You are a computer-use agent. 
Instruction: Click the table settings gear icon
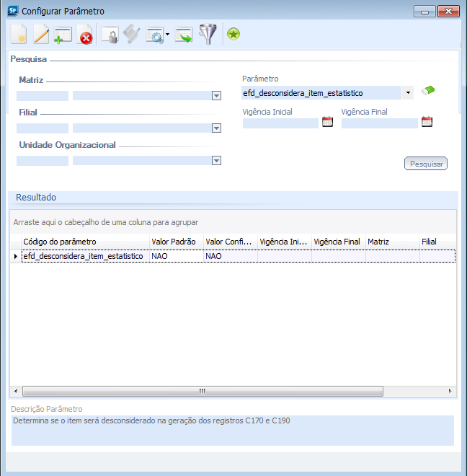155,35
